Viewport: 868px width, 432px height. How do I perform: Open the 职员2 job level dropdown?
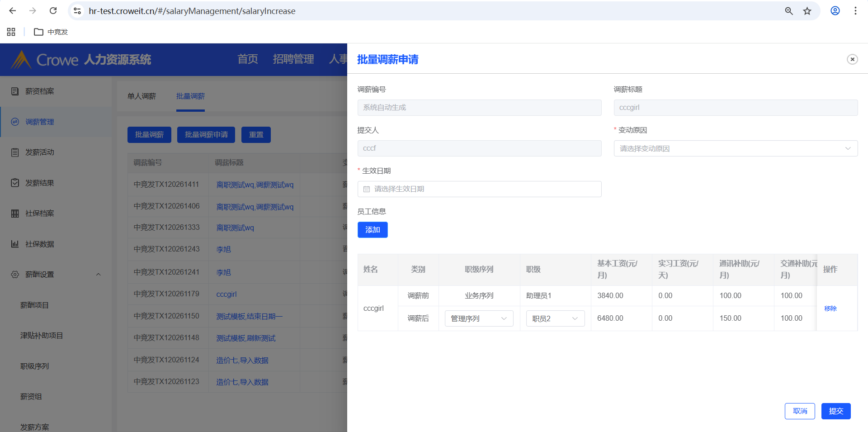click(555, 318)
